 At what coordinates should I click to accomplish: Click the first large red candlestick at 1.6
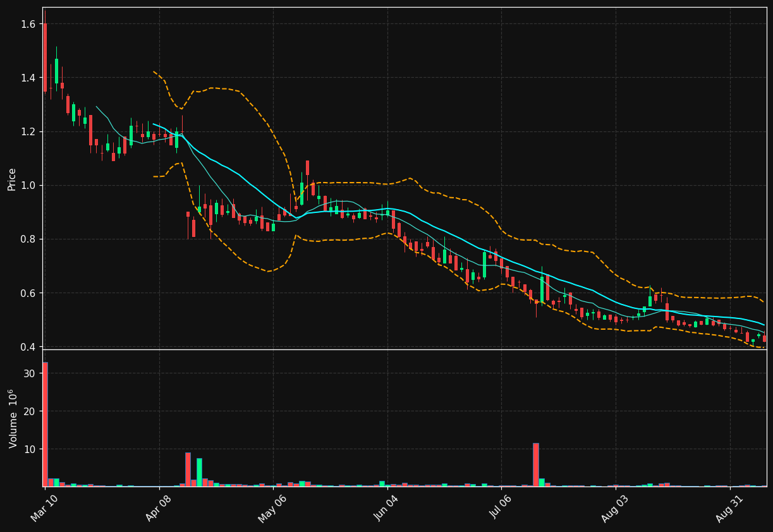45,57
